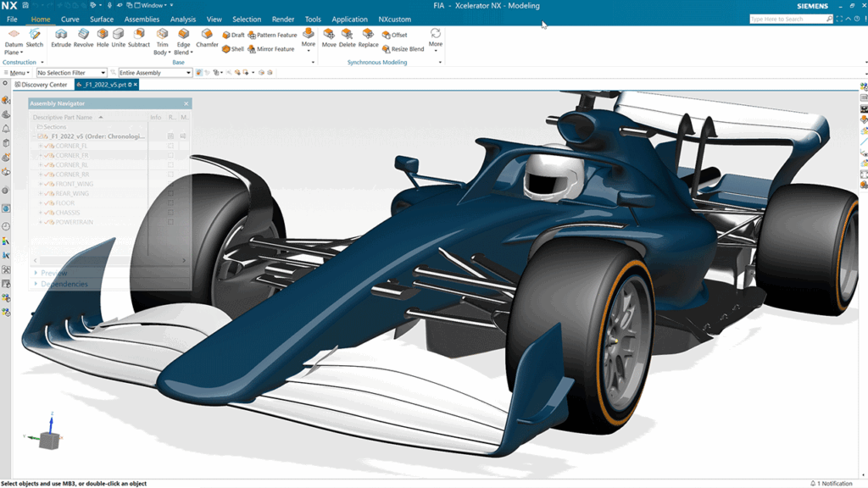Open the Hole feature tool

[x=103, y=38]
